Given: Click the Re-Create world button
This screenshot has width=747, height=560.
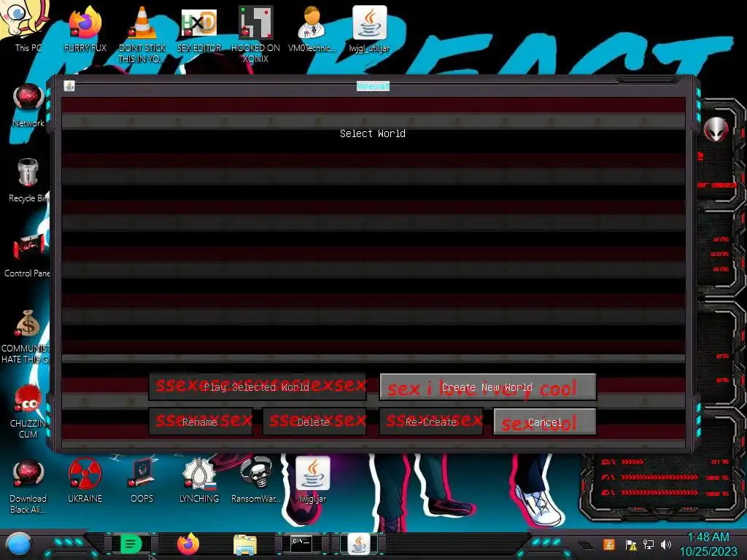Looking at the screenshot, I should pos(431,421).
